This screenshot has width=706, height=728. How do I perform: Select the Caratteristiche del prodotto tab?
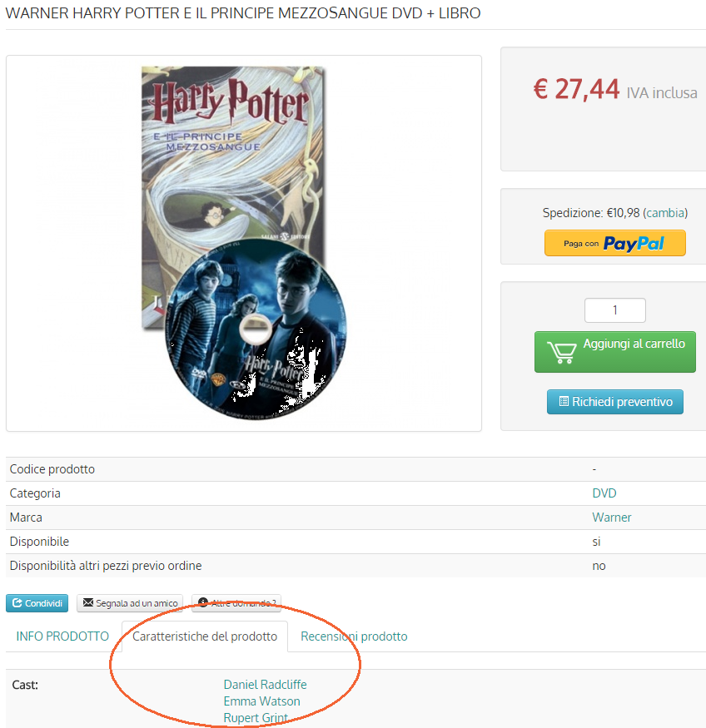(205, 636)
